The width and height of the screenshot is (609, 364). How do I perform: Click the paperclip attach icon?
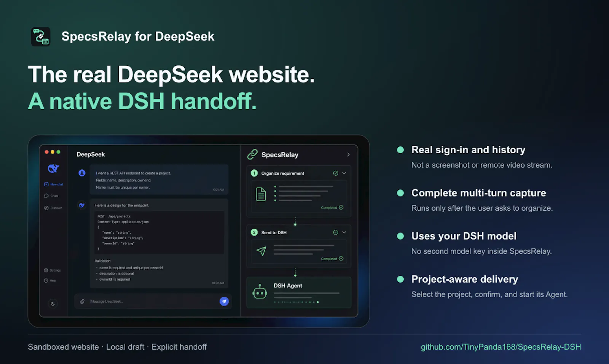click(82, 301)
